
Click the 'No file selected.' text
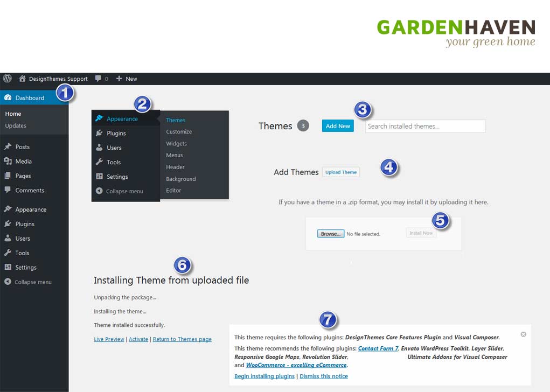point(364,234)
